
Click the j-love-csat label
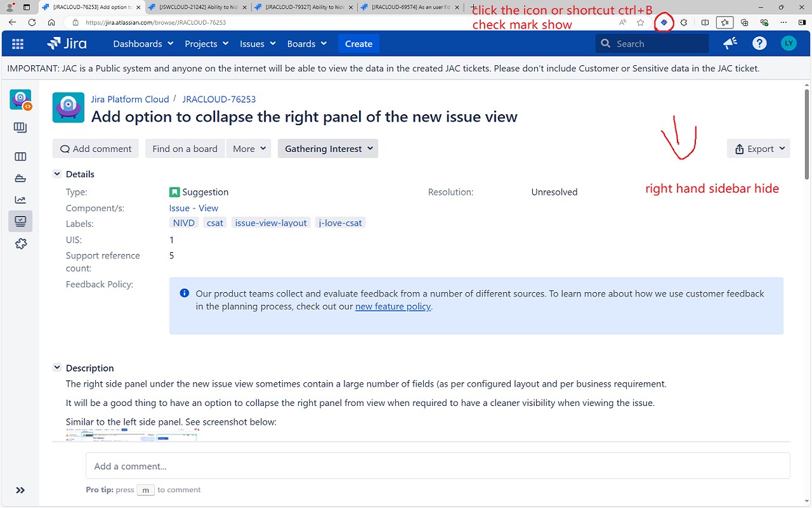pos(341,223)
